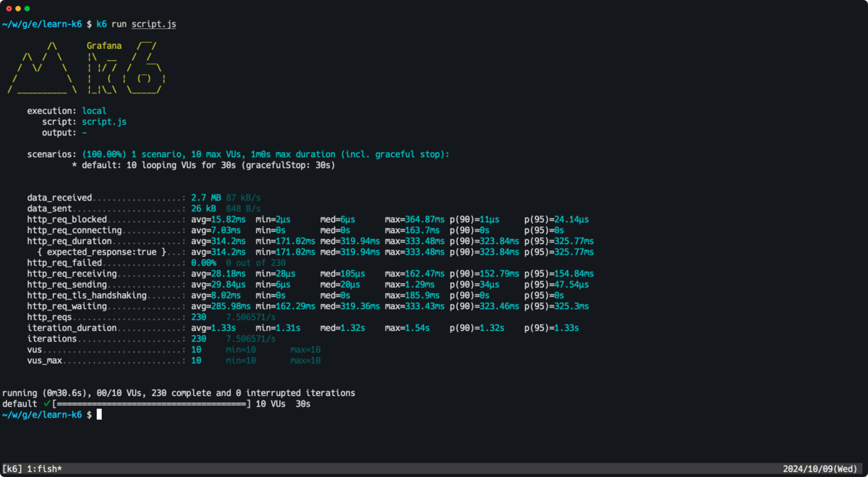Viewport: 868px width, 477px height.
Task: Click http_req_waiting p(95)=325.3ms
Action: point(556,306)
